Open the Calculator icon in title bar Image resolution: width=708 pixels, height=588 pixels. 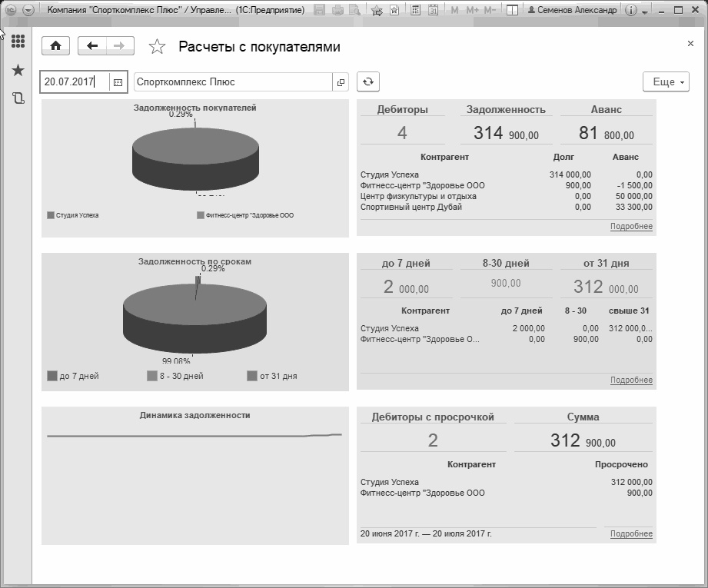coord(415,10)
